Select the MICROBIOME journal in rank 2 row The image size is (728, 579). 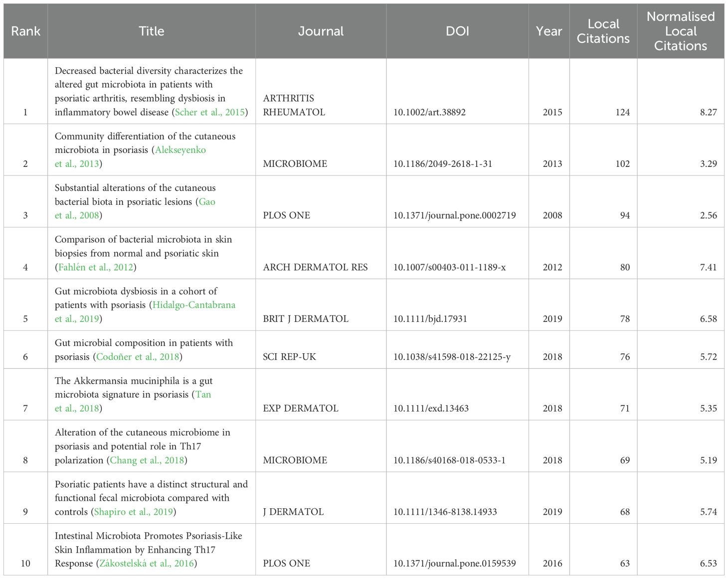point(295,164)
